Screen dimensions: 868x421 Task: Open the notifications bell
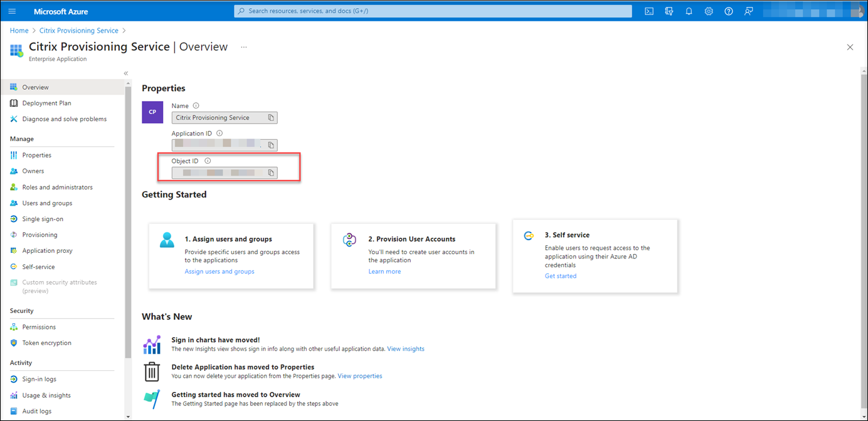click(689, 11)
